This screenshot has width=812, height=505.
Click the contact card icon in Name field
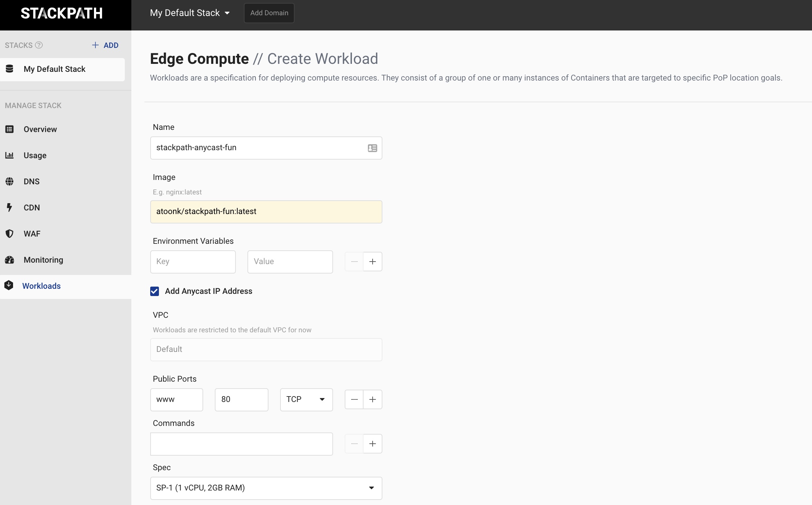[372, 148]
